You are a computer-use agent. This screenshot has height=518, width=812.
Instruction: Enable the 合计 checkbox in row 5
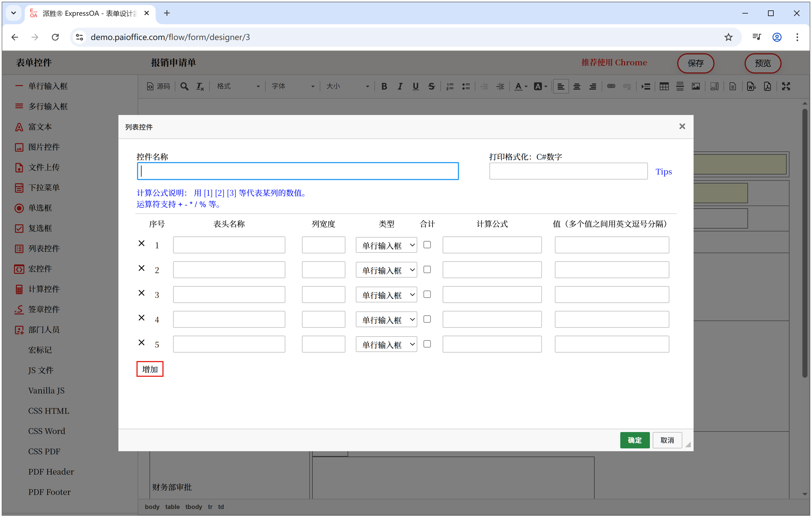427,344
